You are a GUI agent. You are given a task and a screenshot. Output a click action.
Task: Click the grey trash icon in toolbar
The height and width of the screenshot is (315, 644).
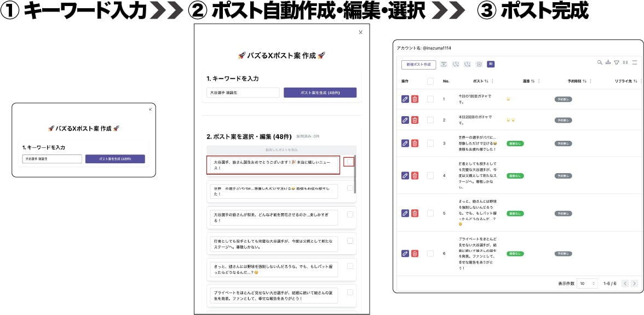click(479, 64)
